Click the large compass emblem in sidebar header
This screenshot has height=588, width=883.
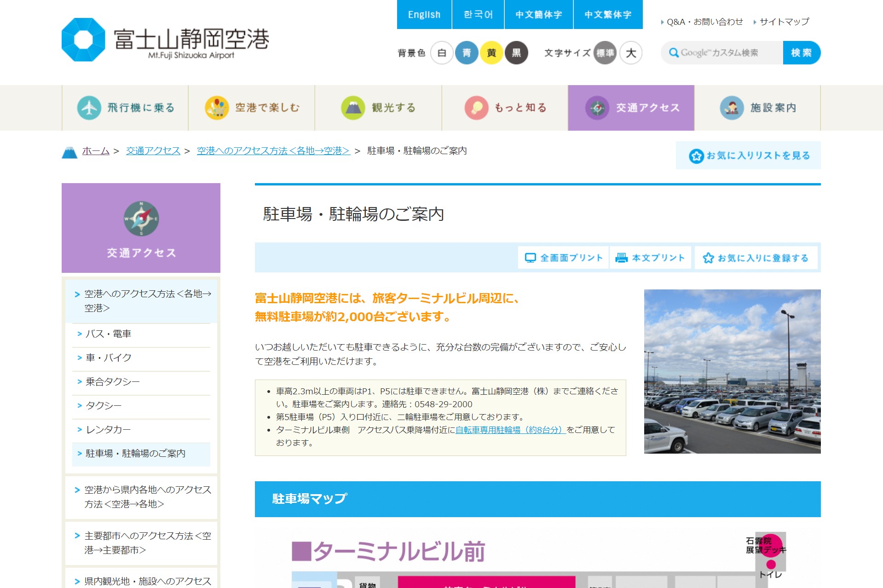(x=141, y=219)
